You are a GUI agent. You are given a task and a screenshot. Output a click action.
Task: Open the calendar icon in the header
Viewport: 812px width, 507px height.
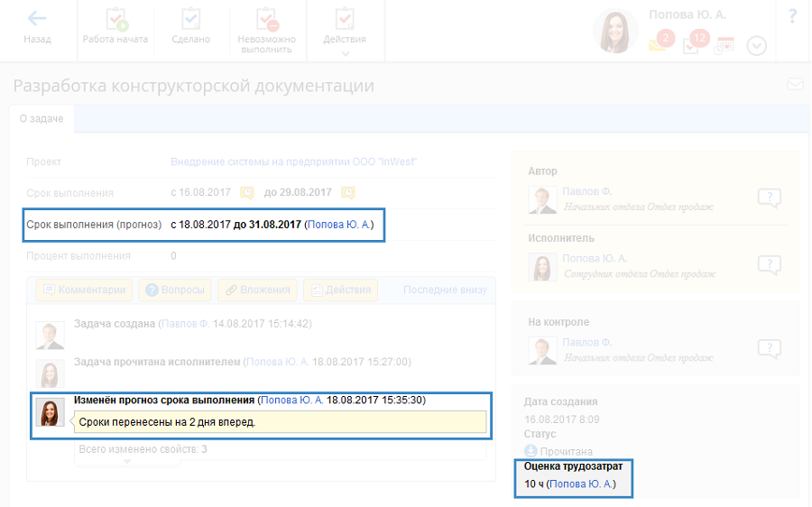pos(724,45)
